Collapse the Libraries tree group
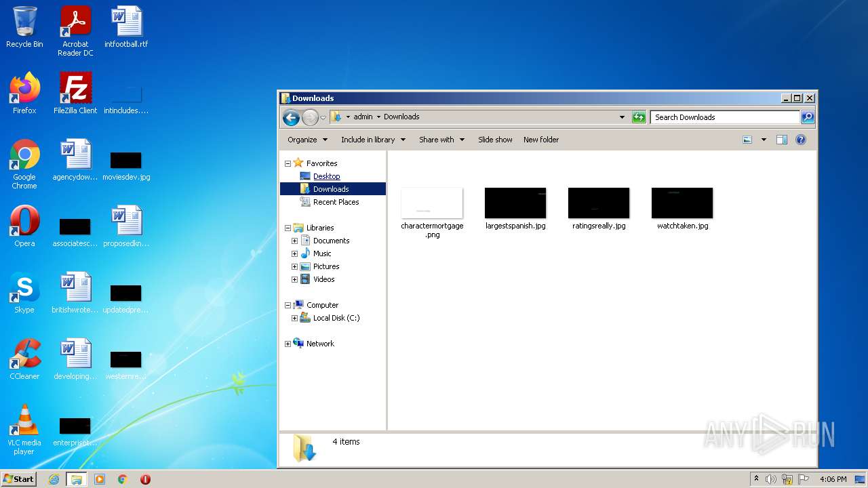This screenshot has width=868, height=488. pyautogui.click(x=288, y=228)
